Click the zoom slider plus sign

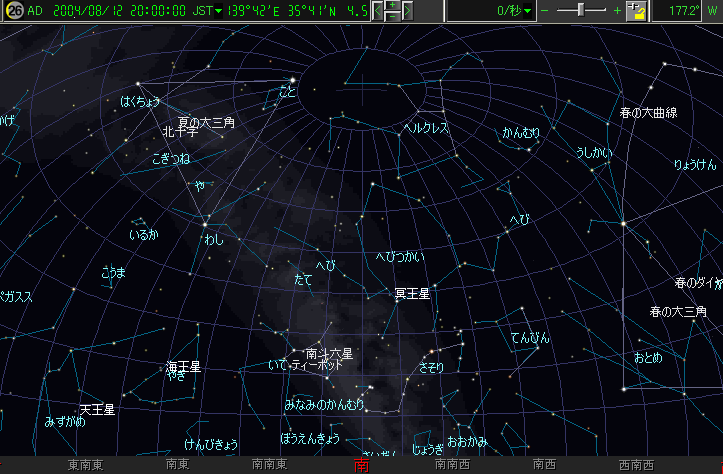tap(617, 11)
